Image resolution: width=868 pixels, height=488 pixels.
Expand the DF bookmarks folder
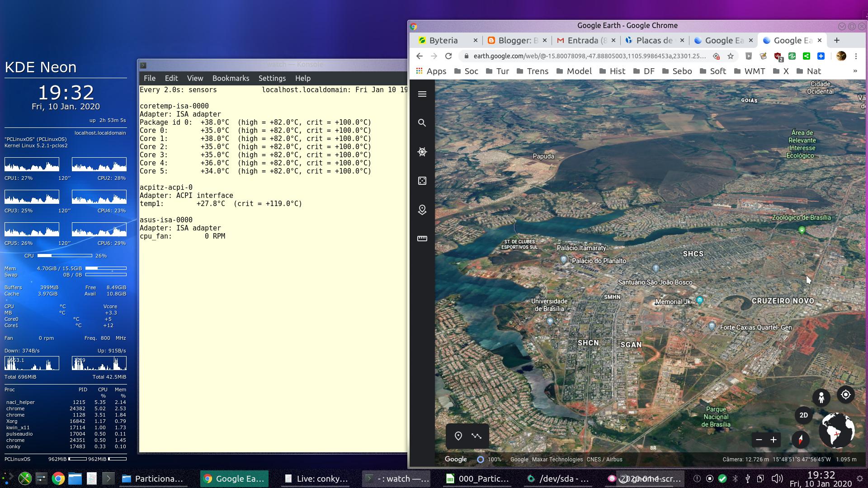point(644,71)
